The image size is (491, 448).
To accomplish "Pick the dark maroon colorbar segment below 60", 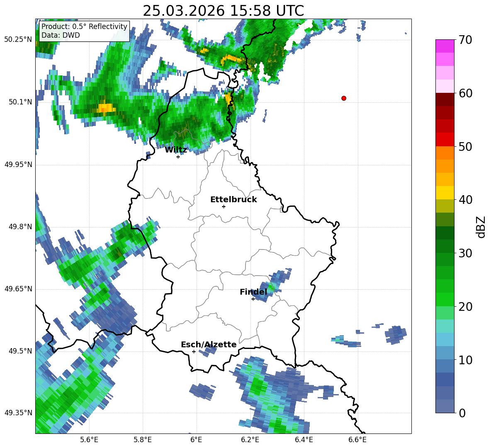I will tap(445, 99).
